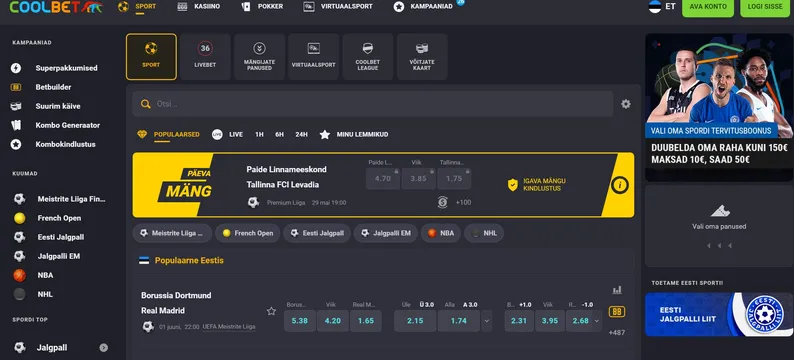
Task: Open the Coolbet League tile
Action: point(368,57)
